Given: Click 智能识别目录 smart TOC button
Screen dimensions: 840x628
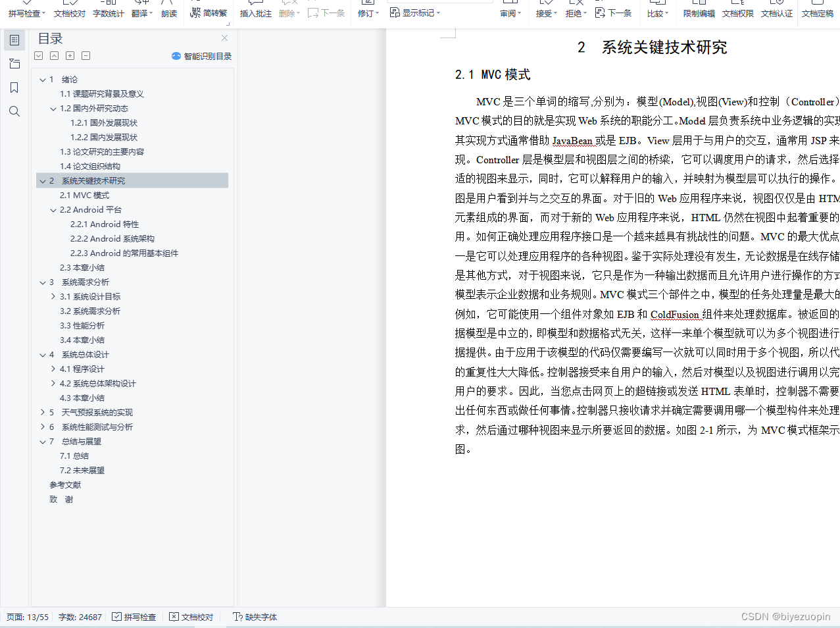Looking at the screenshot, I should 202,56.
